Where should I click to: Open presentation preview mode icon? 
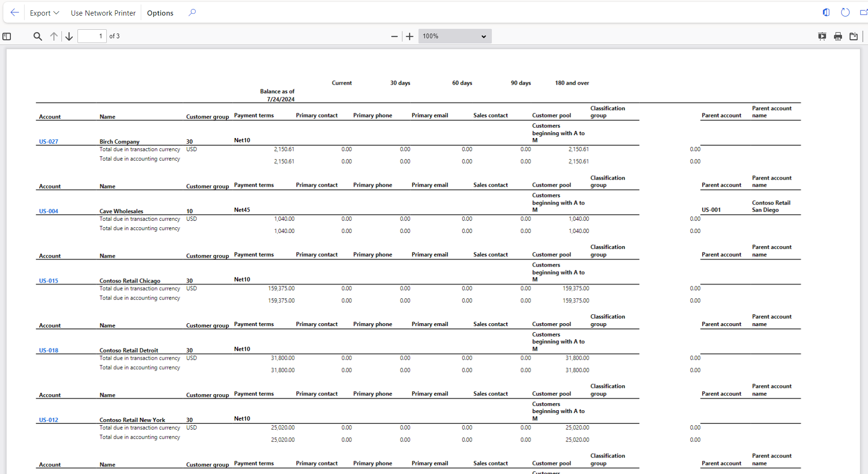tap(822, 36)
